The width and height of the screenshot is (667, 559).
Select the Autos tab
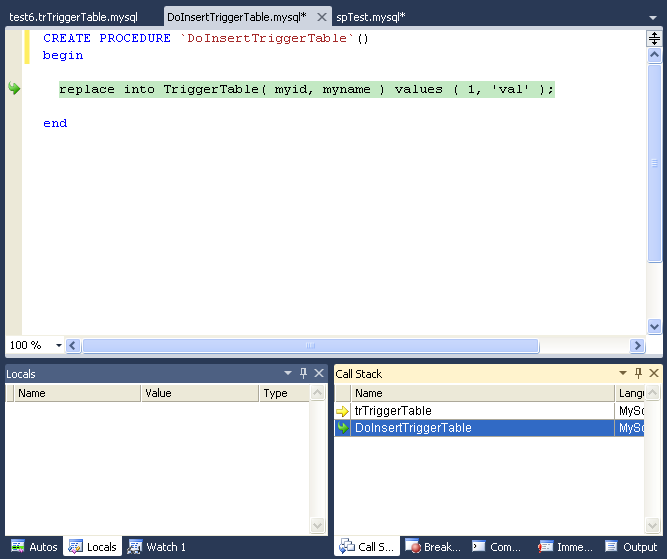(x=34, y=547)
